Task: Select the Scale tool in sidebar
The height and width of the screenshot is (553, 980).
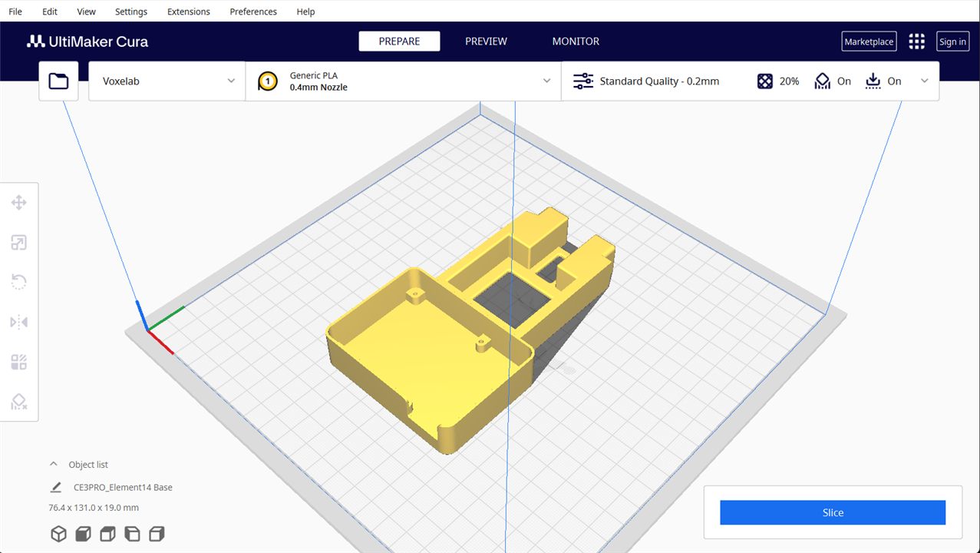Action: click(19, 243)
